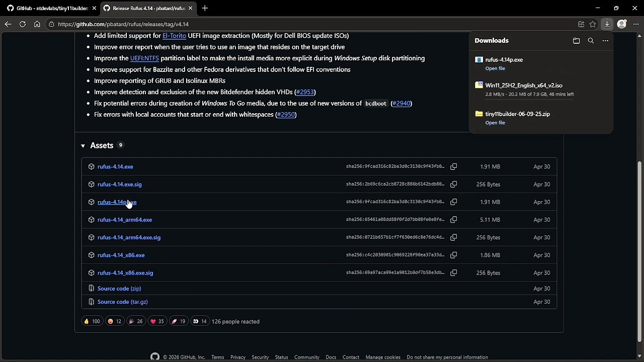Open the footer Privacy link
Screen dimensions: 644x362
click(238, 357)
